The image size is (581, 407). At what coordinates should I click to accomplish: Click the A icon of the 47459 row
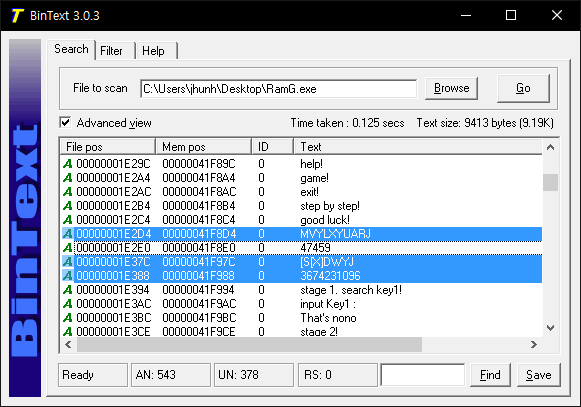[x=67, y=248]
